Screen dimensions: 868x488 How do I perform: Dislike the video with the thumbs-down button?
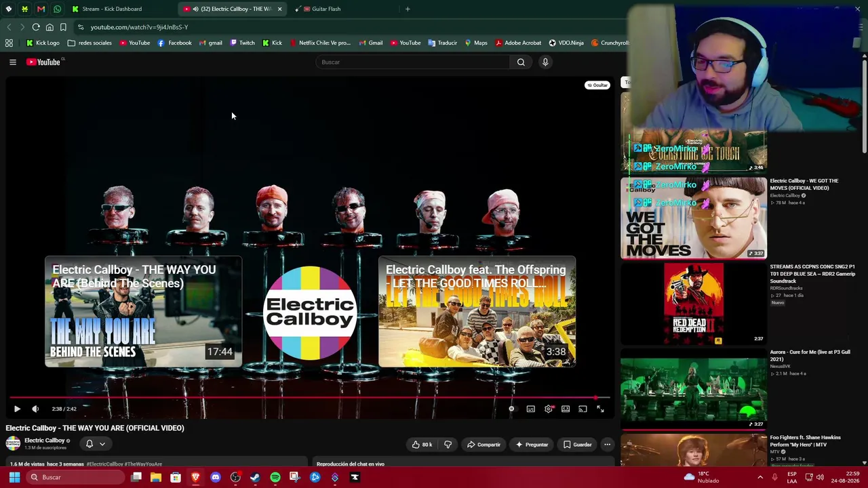click(x=448, y=445)
